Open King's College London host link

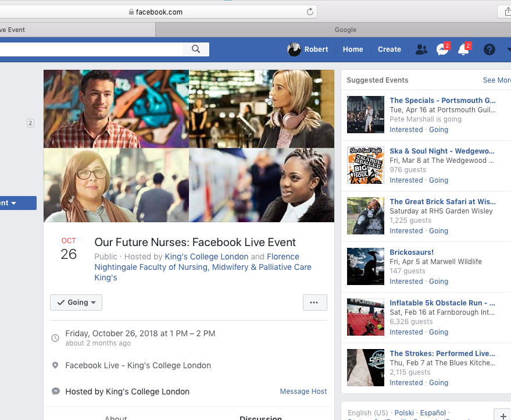coord(206,257)
